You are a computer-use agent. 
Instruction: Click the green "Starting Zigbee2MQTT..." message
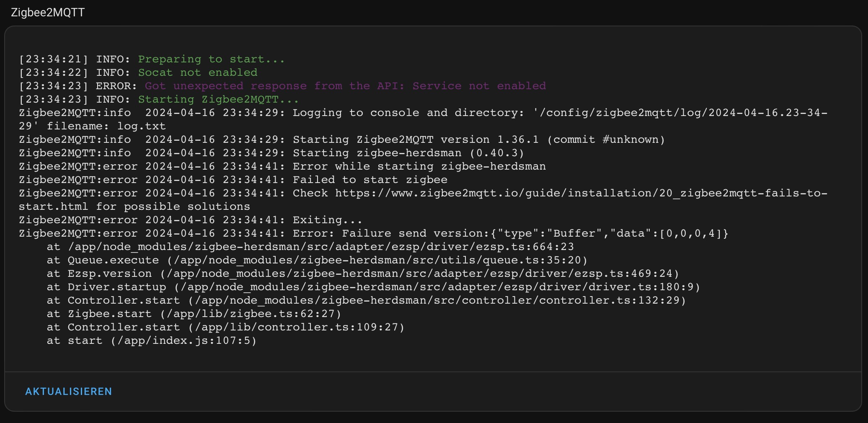218,100
